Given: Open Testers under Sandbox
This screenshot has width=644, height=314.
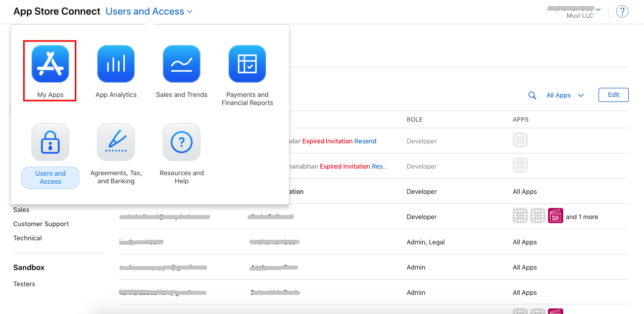Looking at the screenshot, I should pyautogui.click(x=24, y=284).
